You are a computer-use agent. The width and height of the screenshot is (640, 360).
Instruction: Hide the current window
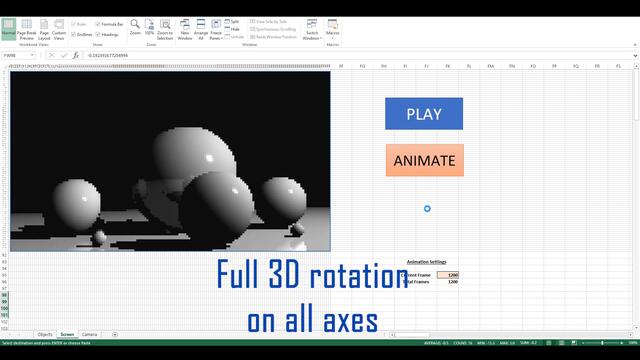[x=232, y=29]
